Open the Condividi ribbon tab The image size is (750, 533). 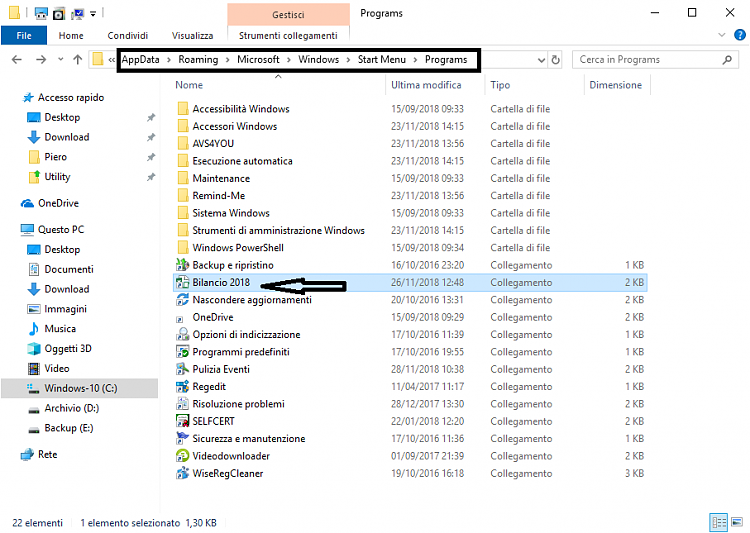[128, 35]
